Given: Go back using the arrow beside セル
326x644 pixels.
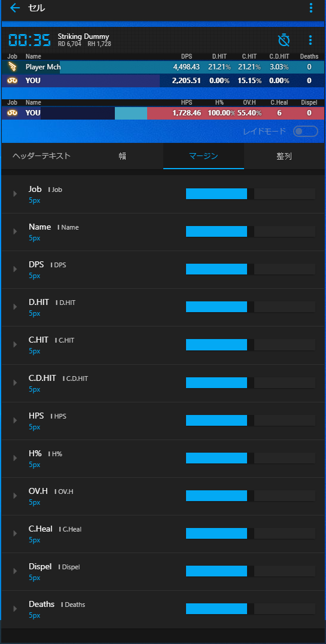Looking at the screenshot, I should click(15, 8).
